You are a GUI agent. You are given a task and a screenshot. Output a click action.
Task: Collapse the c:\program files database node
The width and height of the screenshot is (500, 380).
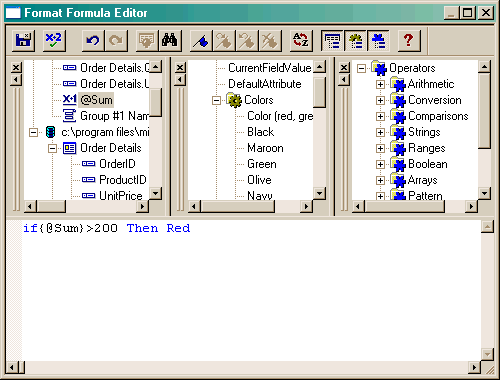click(33, 132)
